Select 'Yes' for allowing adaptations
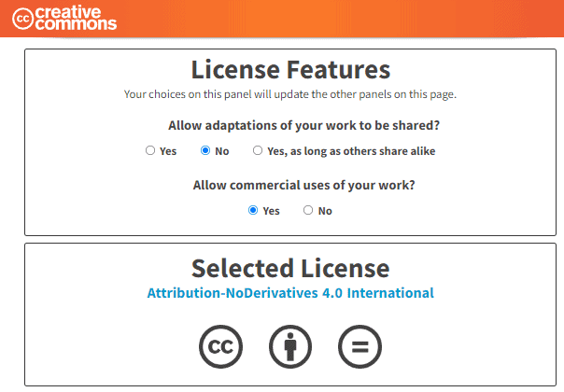This screenshot has width=564, height=392. [x=150, y=150]
